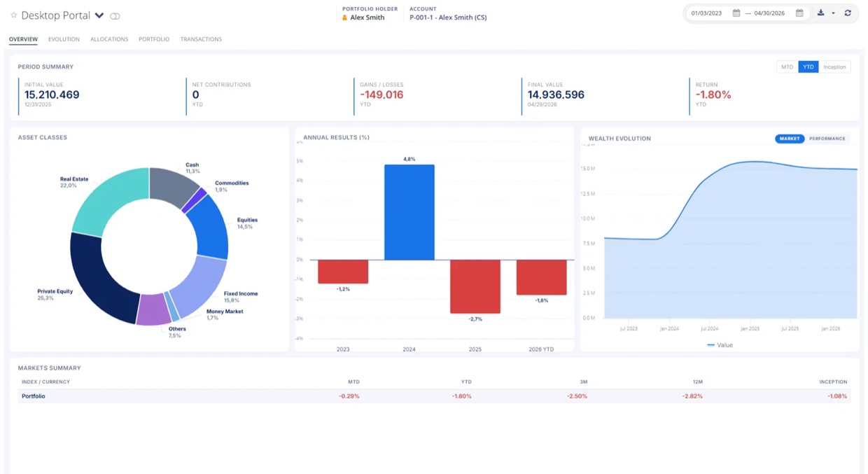868x474 pixels.
Task: Click the refresh icon
Action: click(848, 13)
